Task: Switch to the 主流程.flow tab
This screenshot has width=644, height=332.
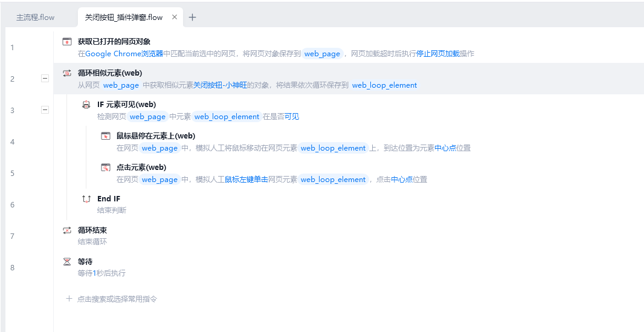Action: click(36, 18)
